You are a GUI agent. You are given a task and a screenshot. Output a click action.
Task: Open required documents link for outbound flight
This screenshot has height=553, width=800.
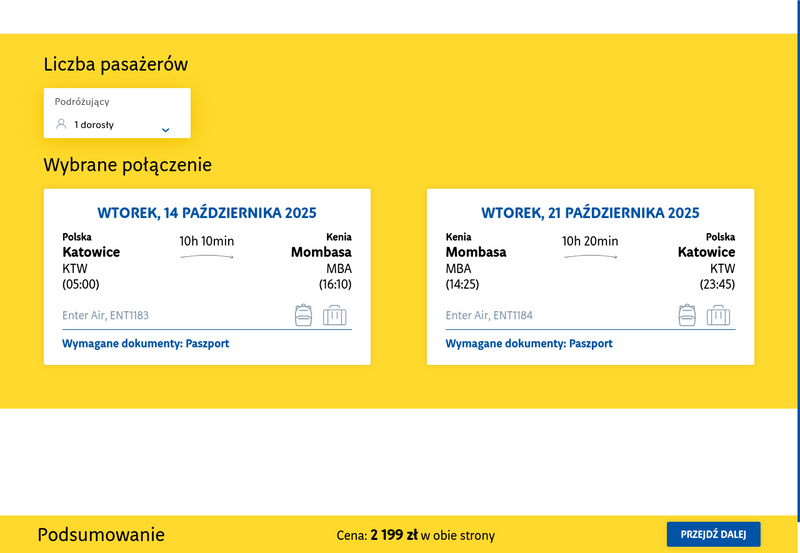146,343
